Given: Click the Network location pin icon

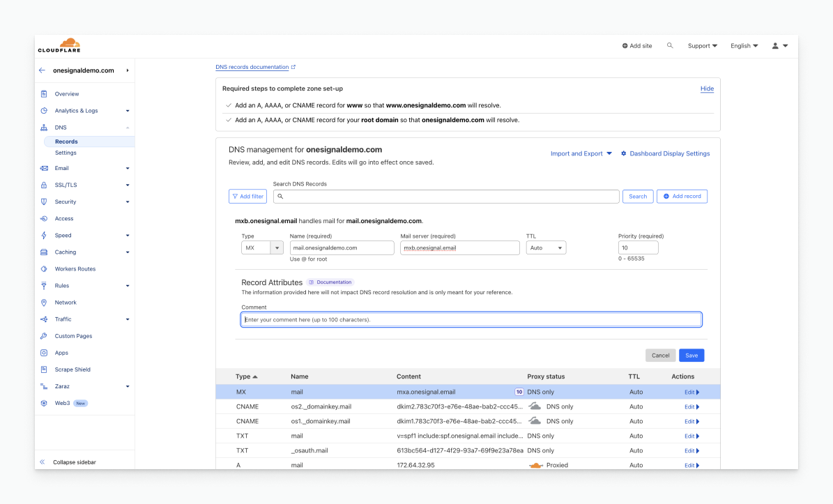Looking at the screenshot, I should pos(44,303).
